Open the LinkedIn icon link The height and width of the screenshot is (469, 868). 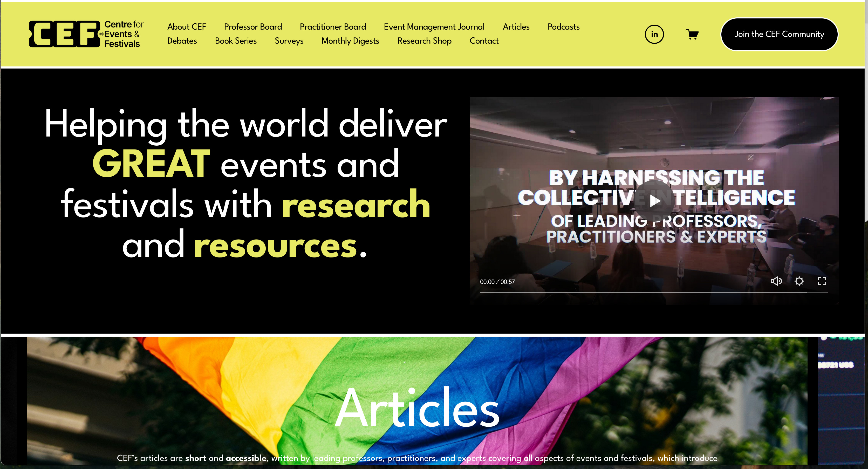pos(654,34)
